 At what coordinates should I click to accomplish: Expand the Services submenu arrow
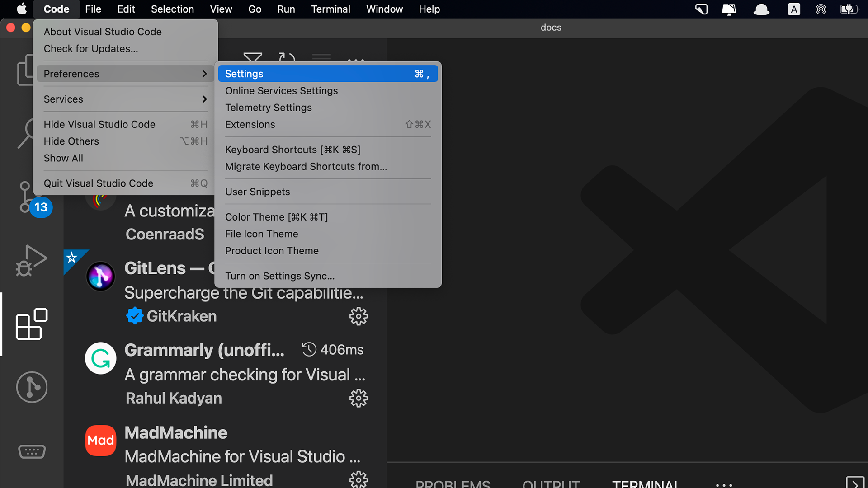point(204,99)
